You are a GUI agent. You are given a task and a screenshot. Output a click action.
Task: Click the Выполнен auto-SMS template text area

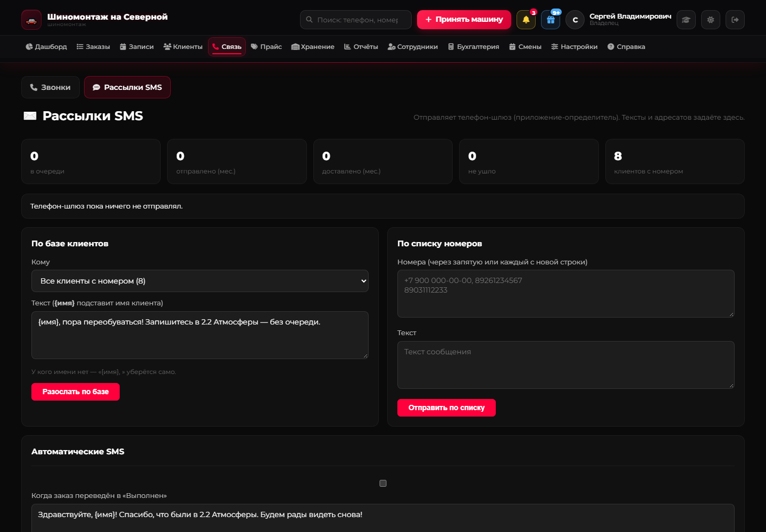point(383,518)
